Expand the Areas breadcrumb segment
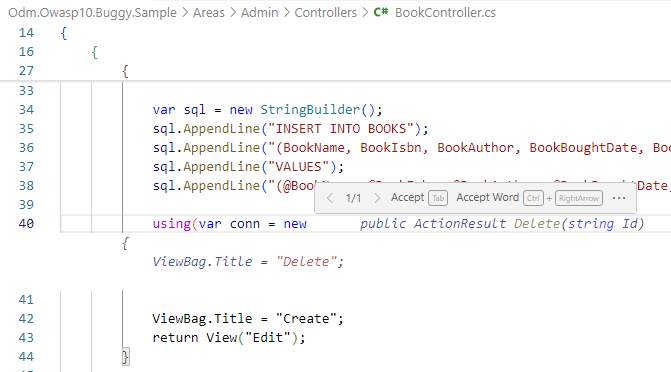671x372 pixels. click(208, 12)
